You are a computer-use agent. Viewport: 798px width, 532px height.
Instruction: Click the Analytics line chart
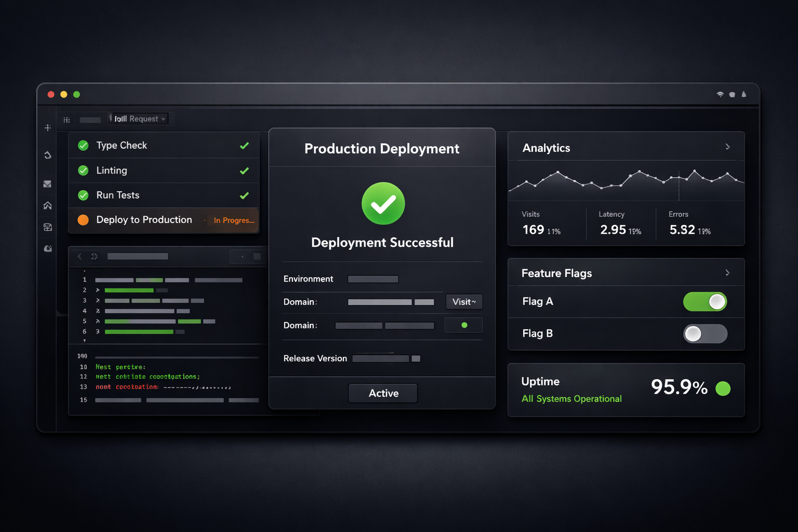click(x=626, y=181)
